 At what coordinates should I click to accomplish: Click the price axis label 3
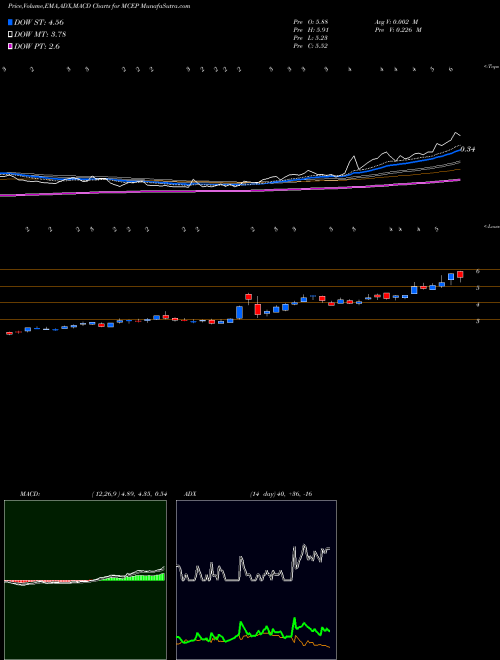[x=478, y=321]
